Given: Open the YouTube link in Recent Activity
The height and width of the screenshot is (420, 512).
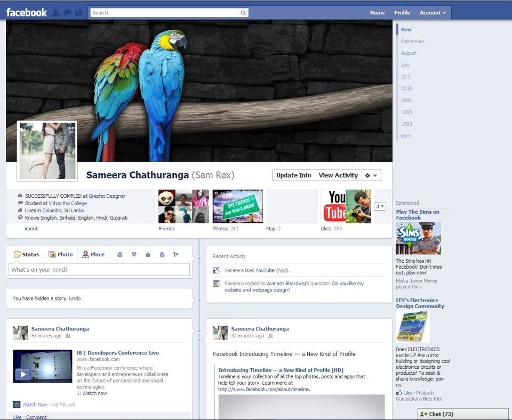Looking at the screenshot, I should 265,271.
